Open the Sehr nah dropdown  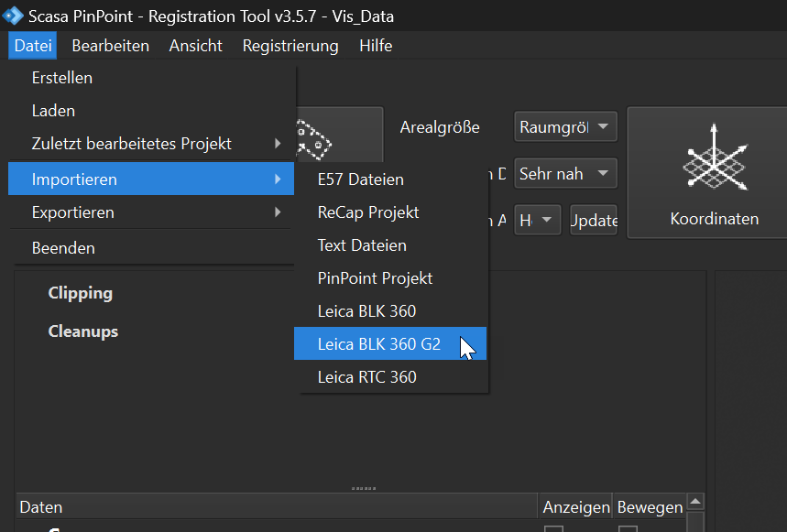click(x=565, y=173)
